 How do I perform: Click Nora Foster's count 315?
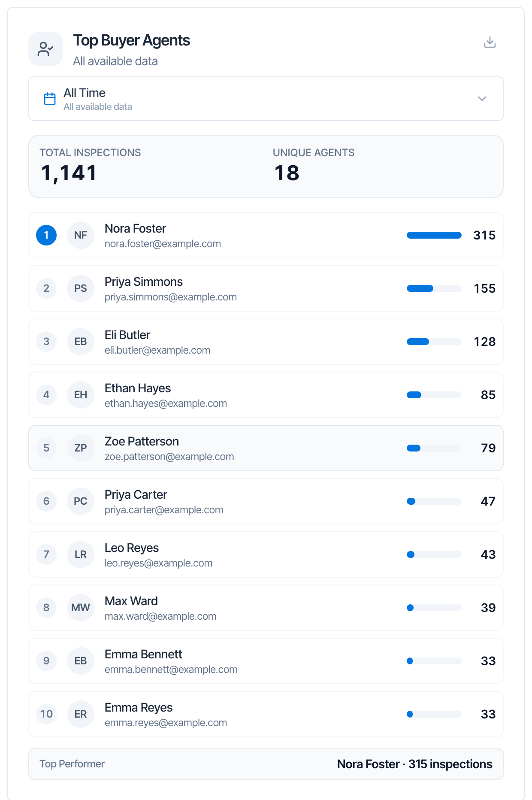pos(484,235)
